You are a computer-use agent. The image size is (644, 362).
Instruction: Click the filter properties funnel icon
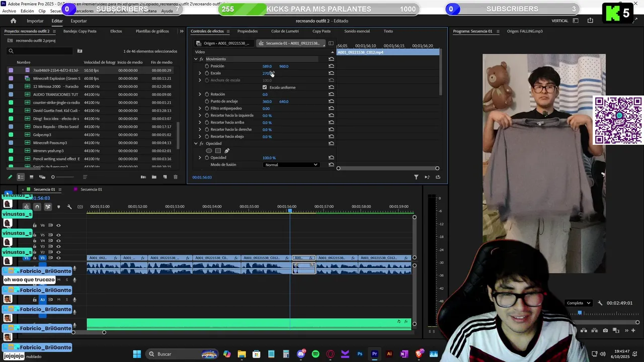[x=416, y=177]
